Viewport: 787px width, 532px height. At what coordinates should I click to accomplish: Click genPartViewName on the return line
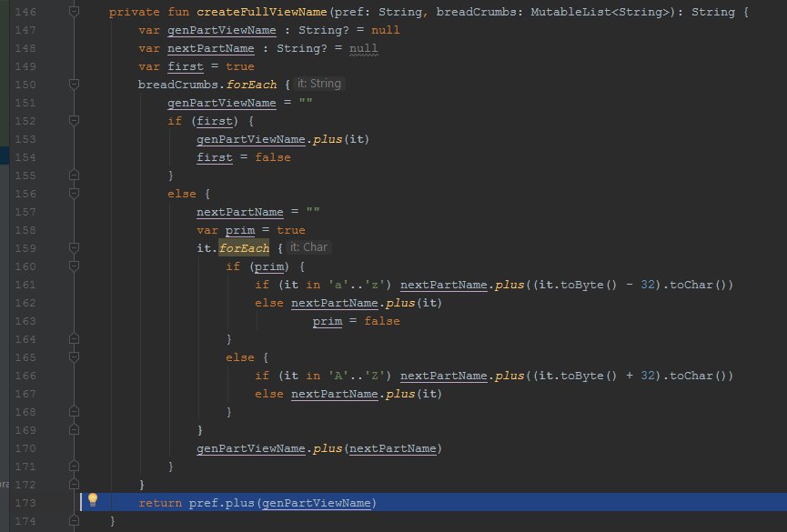pyautogui.click(x=317, y=502)
